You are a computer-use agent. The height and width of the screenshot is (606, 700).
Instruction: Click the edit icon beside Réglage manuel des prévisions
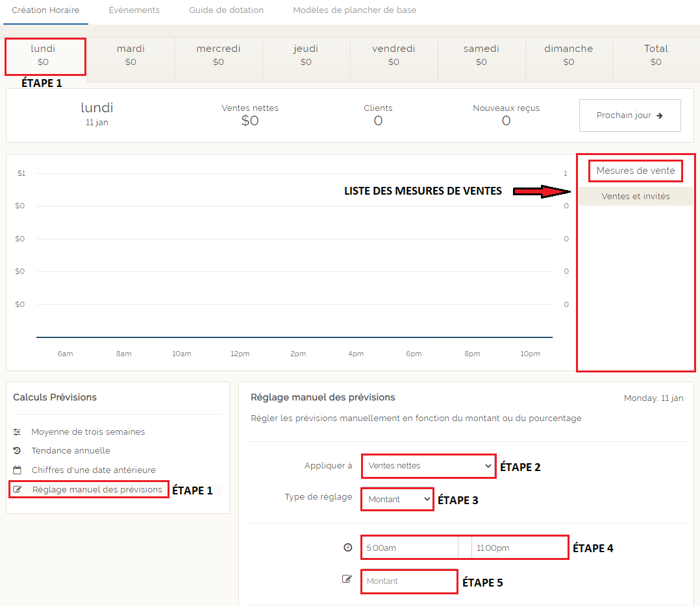(18, 489)
